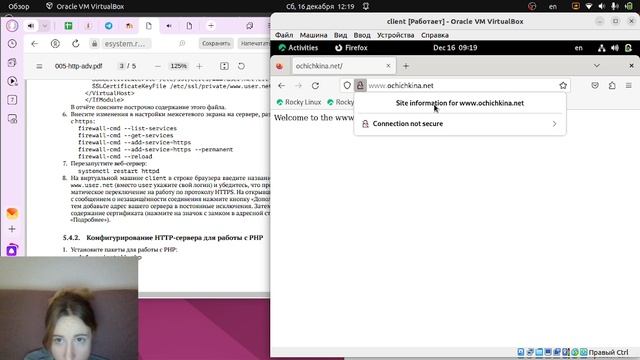This screenshot has height=360, width=640.
Task: Click the Правый Ctrl host key indicator
Action: (x=608, y=352)
